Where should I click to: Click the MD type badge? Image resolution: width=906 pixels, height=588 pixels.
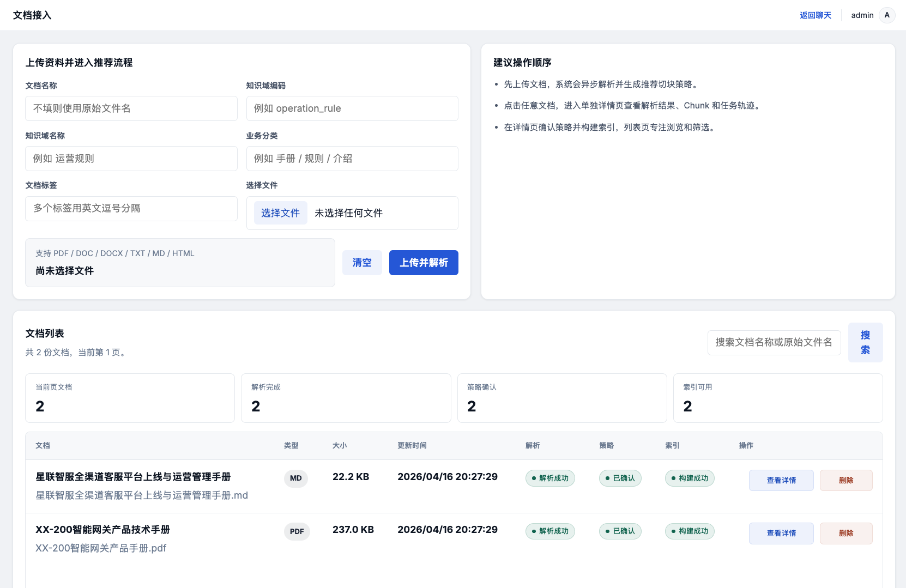coord(295,478)
